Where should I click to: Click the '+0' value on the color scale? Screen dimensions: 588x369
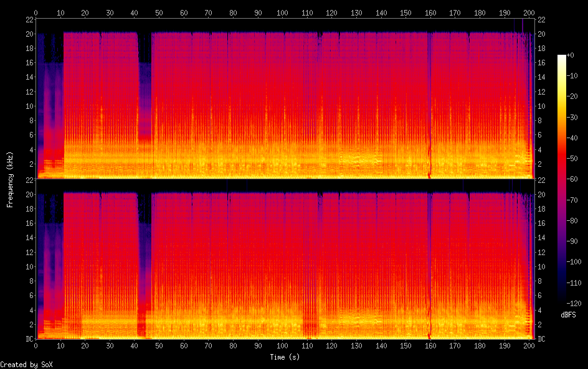tap(570, 55)
